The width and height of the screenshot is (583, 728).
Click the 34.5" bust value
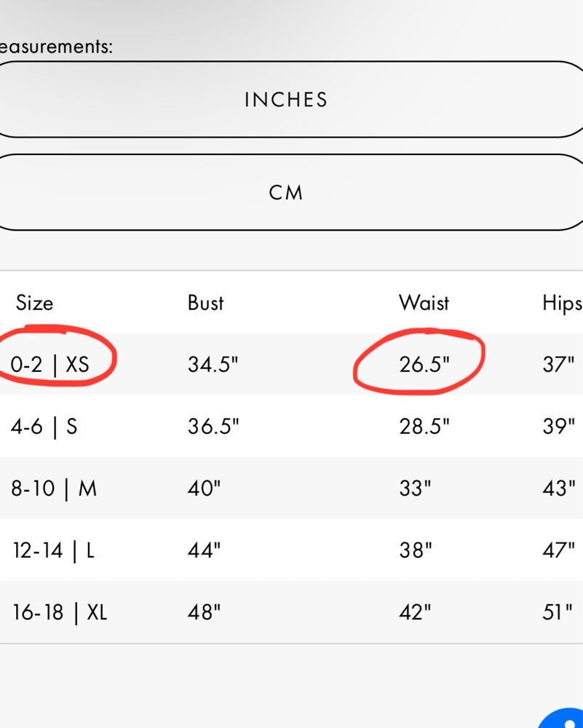(x=213, y=365)
